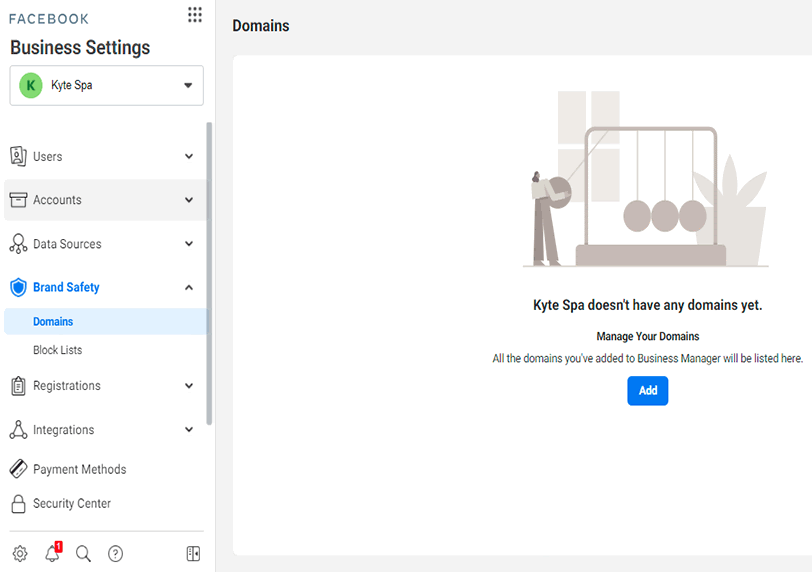Select the Domains menu item
Viewport: 812px width, 572px height.
[106, 321]
